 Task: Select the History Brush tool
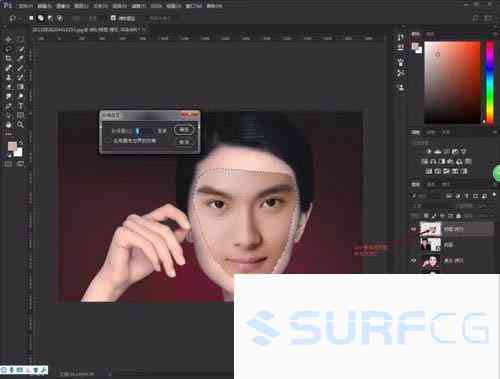point(20,77)
